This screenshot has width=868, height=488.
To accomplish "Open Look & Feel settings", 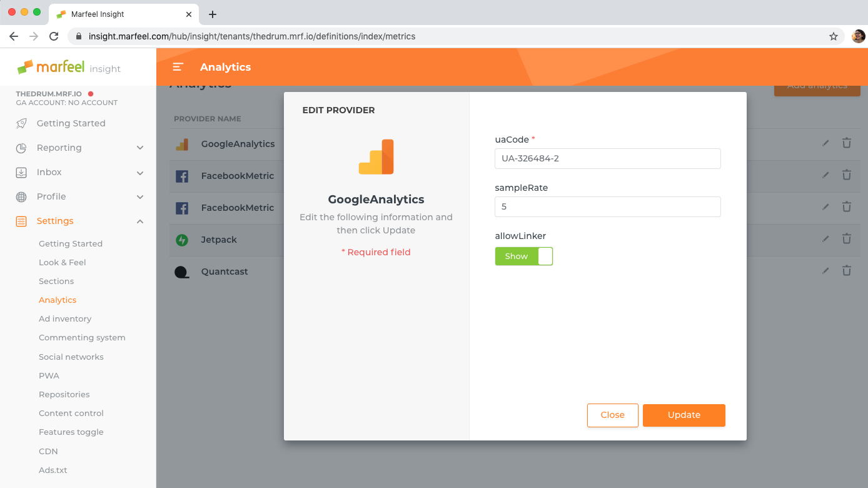I will pyautogui.click(x=63, y=262).
